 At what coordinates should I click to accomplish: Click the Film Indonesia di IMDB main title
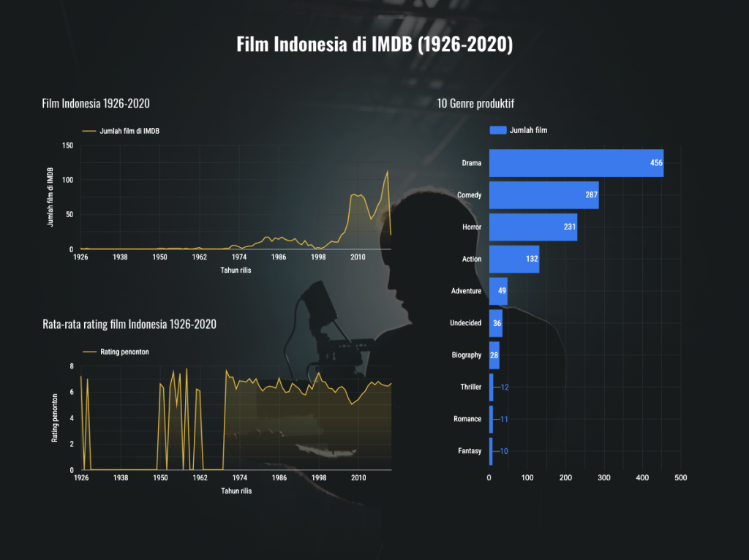point(374,45)
